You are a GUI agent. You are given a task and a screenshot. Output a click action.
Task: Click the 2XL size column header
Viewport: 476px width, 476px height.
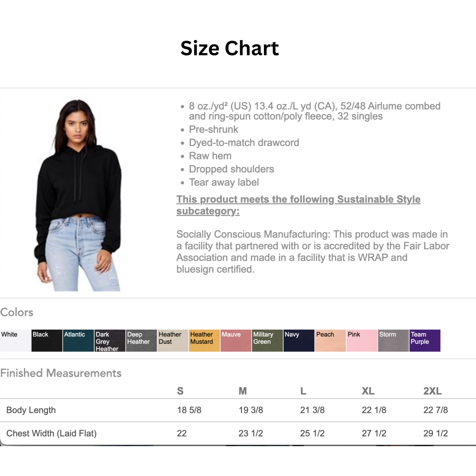432,391
